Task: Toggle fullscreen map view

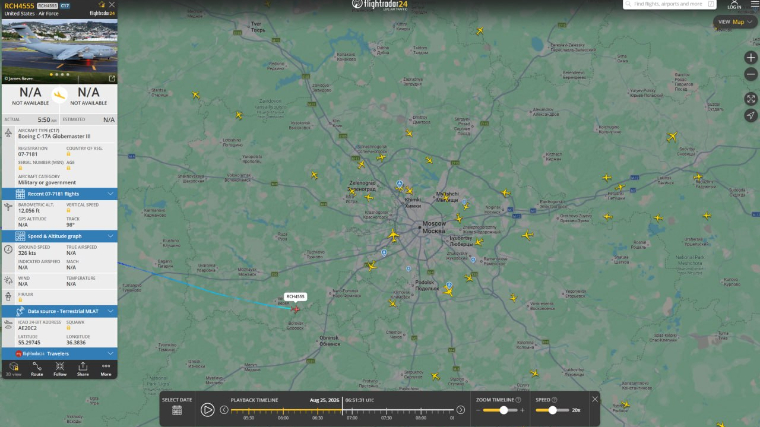Action: pos(751,99)
